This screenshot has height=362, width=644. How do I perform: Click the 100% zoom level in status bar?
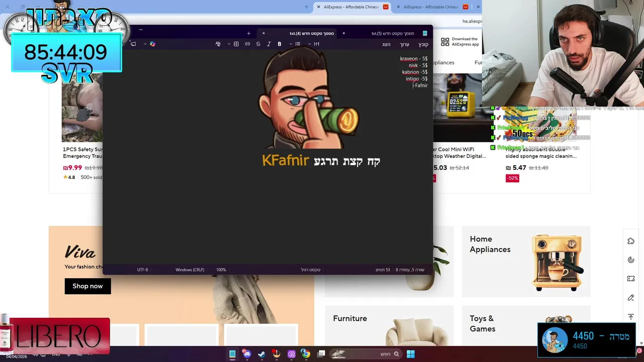221,270
